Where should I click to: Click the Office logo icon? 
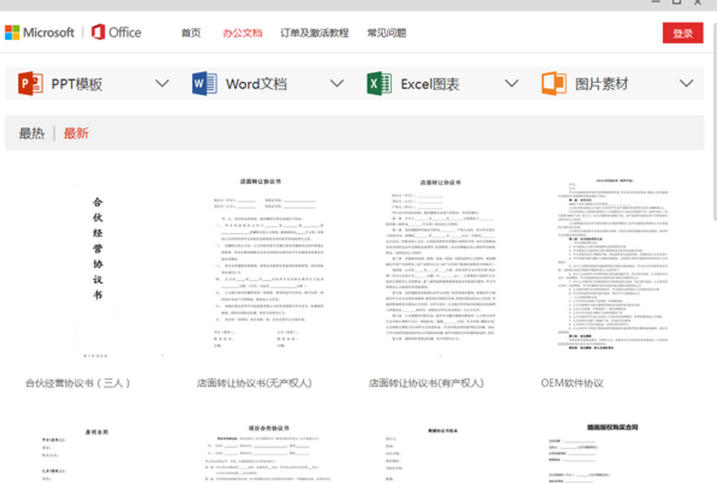click(98, 32)
